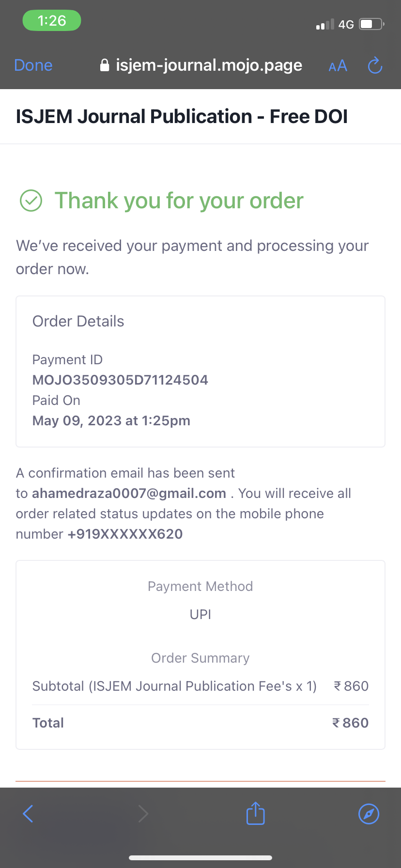Tap Payment ID MOJO3509305D71124504
The image size is (401, 868).
120,380
